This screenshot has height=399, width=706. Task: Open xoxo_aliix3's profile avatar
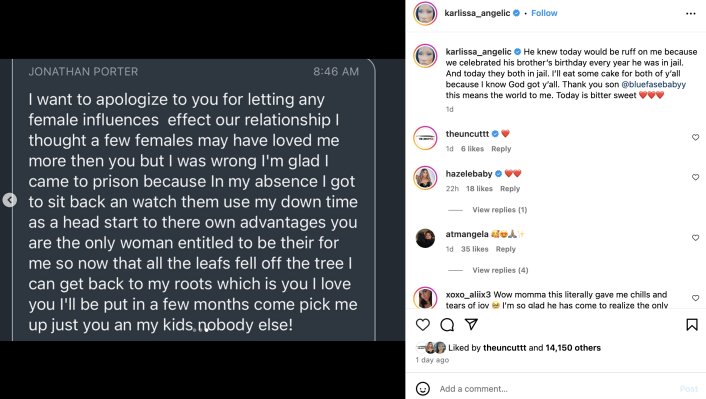[x=425, y=298]
